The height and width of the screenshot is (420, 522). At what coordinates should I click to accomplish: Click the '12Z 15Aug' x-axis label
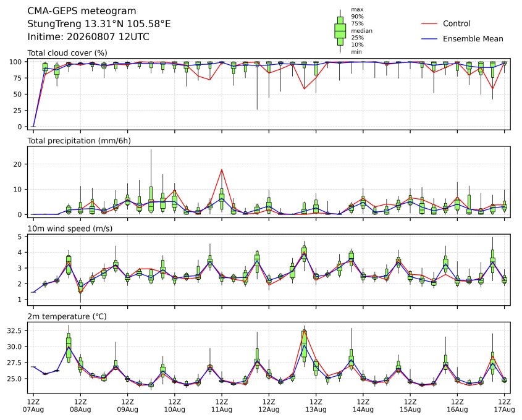pos(410,406)
